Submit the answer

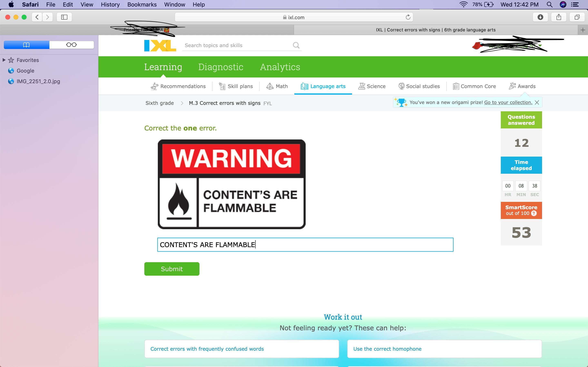(171, 269)
